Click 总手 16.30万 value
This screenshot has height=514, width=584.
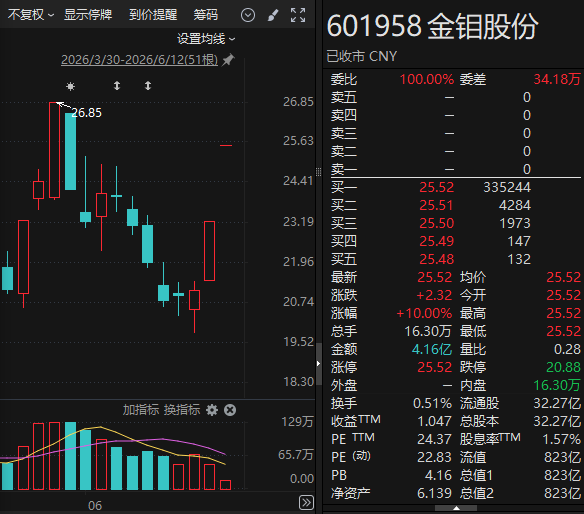coord(428,331)
